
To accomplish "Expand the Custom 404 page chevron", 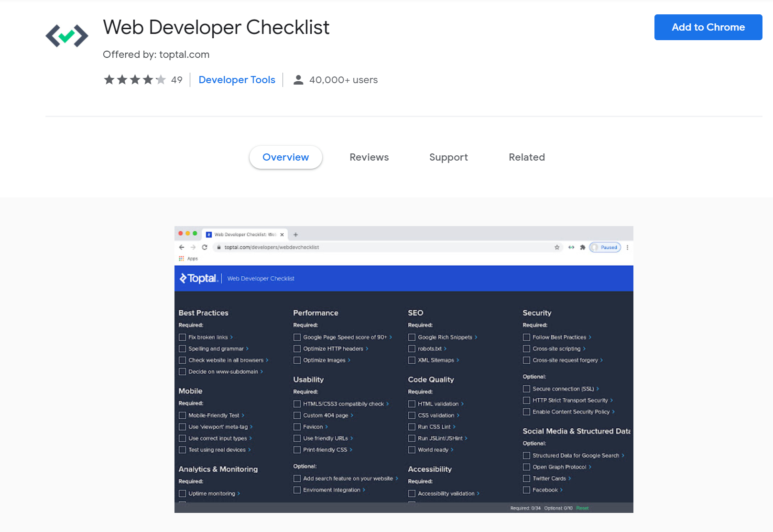I will [352, 415].
